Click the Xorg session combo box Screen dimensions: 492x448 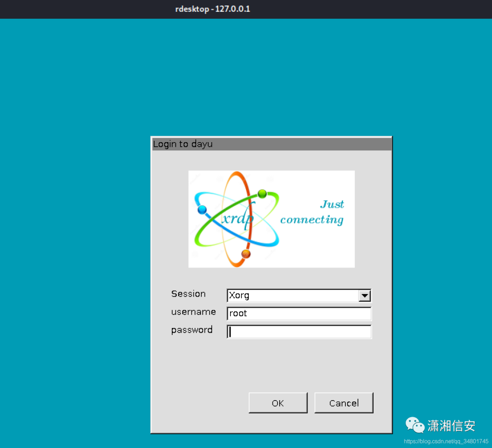tap(299, 295)
